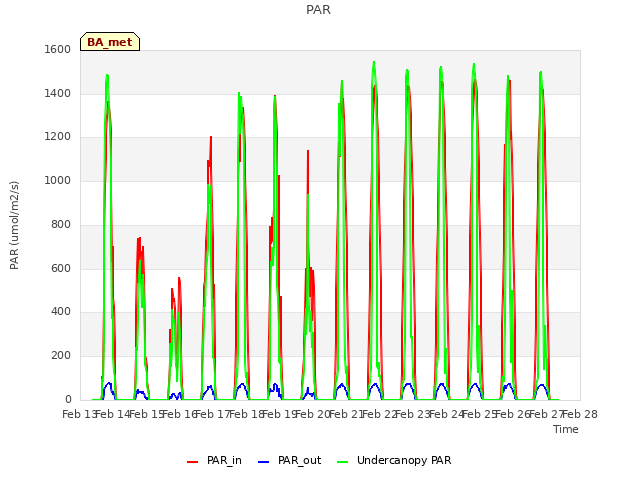Image resolution: width=640 pixels, height=480 pixels.
Task: Click the 400 y-axis tick value
Action: (x=61, y=311)
